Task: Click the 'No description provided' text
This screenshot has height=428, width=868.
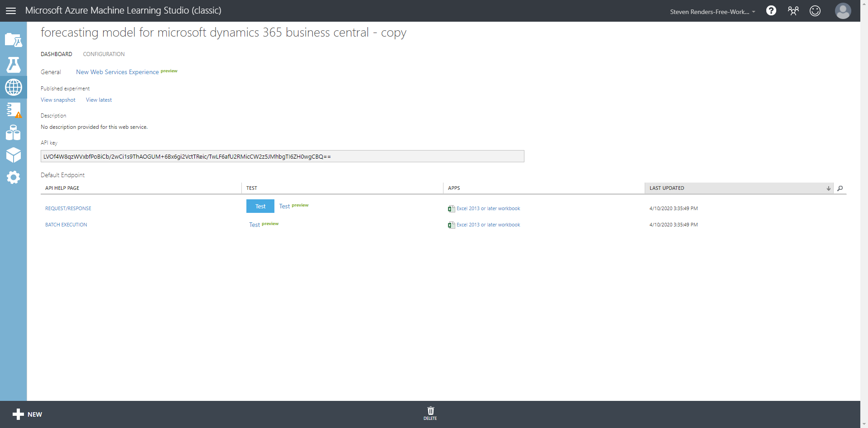Action: pyautogui.click(x=94, y=127)
